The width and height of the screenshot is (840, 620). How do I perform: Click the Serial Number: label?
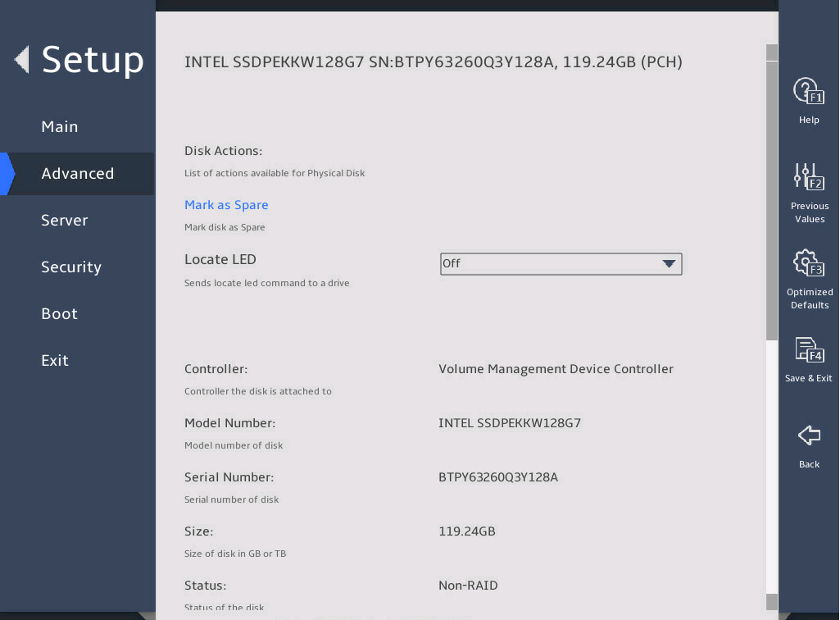pos(229,477)
